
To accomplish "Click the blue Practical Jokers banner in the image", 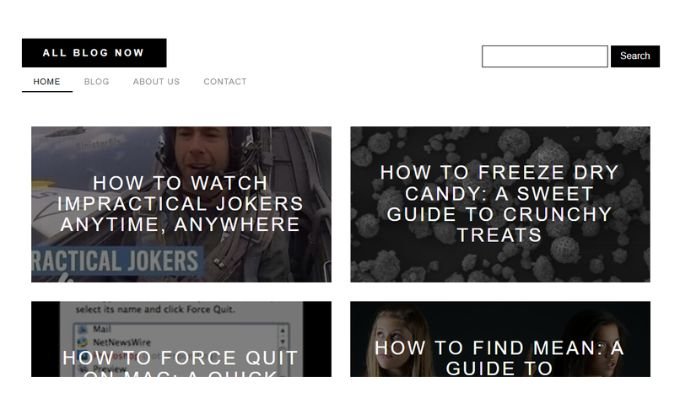I will [x=117, y=261].
